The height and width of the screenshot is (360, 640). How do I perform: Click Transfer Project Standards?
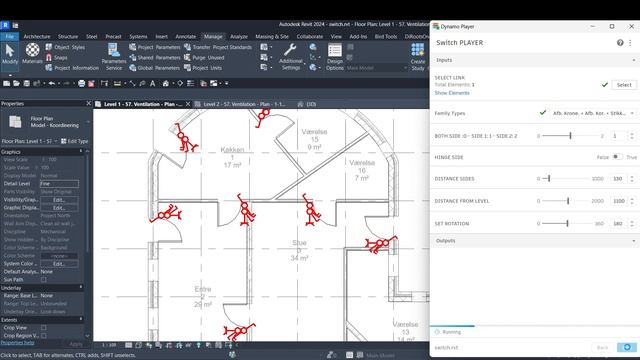click(218, 47)
